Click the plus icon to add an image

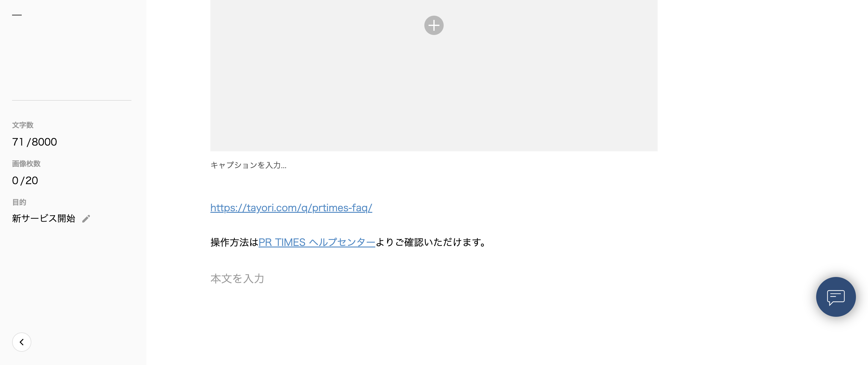[x=434, y=25]
